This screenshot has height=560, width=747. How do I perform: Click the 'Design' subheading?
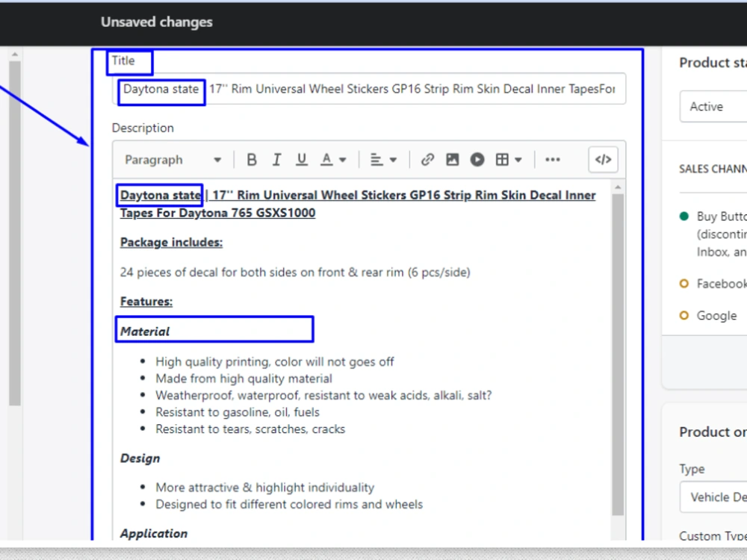[x=140, y=458]
